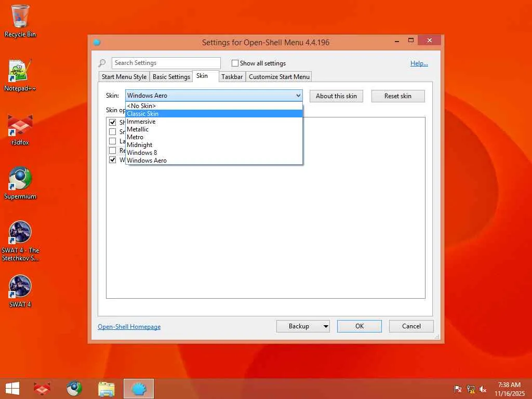Uncheck the first checked skin option beginning 'S'

[112, 122]
